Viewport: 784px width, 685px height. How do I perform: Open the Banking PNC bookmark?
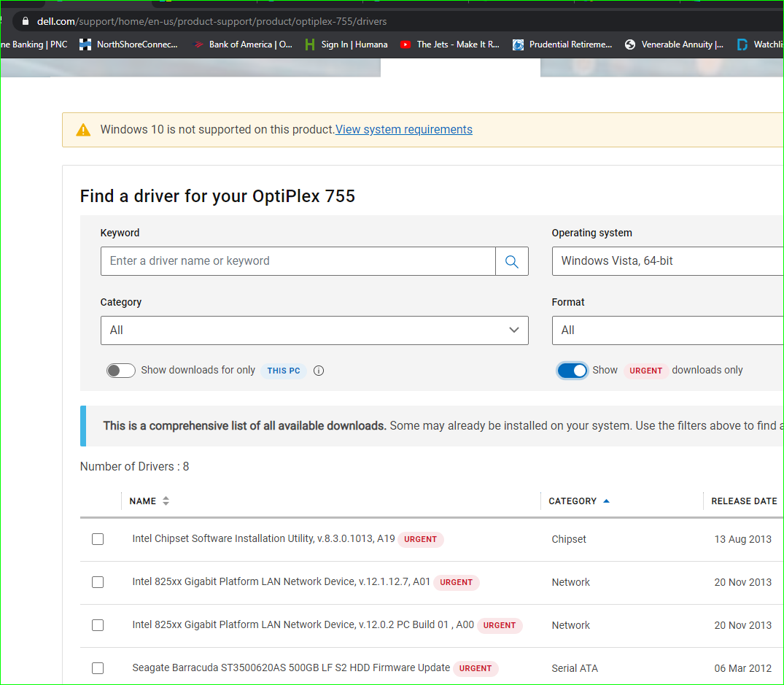tap(34, 44)
